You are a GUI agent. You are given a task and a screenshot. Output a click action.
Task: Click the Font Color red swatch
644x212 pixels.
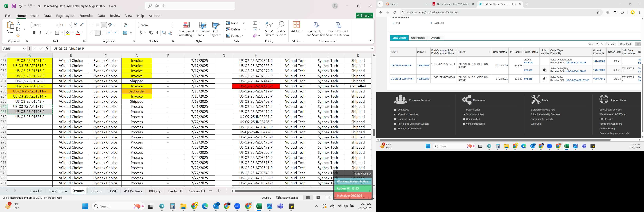coord(78,33)
